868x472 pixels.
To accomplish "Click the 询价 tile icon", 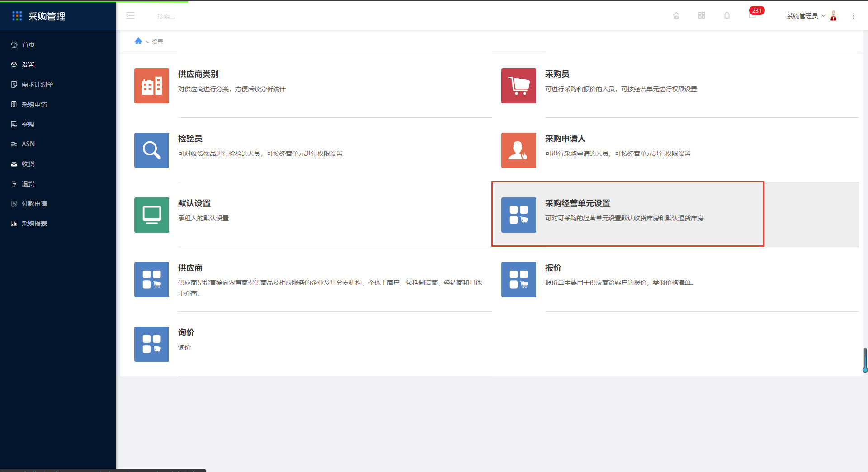I will coord(151,344).
